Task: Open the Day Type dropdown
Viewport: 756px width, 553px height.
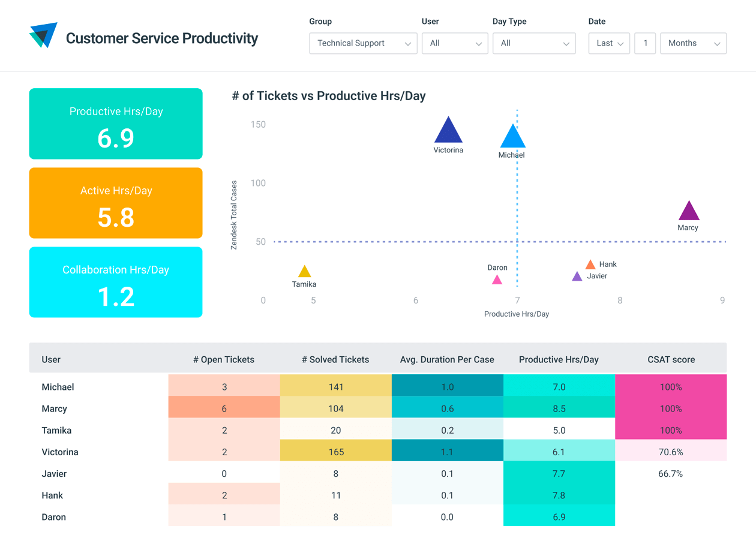Action: (x=534, y=43)
